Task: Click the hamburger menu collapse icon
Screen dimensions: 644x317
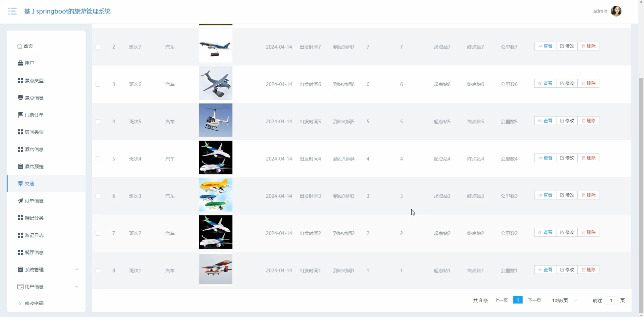Action: (x=12, y=11)
